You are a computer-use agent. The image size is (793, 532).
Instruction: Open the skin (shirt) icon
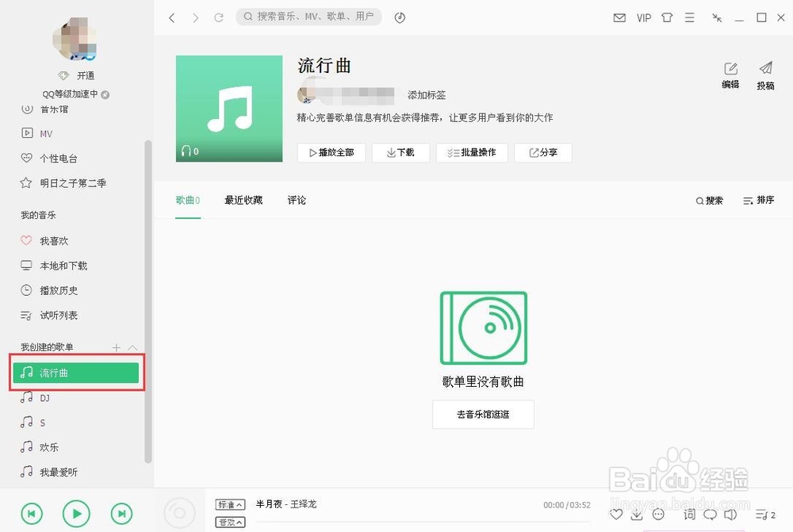(x=667, y=17)
